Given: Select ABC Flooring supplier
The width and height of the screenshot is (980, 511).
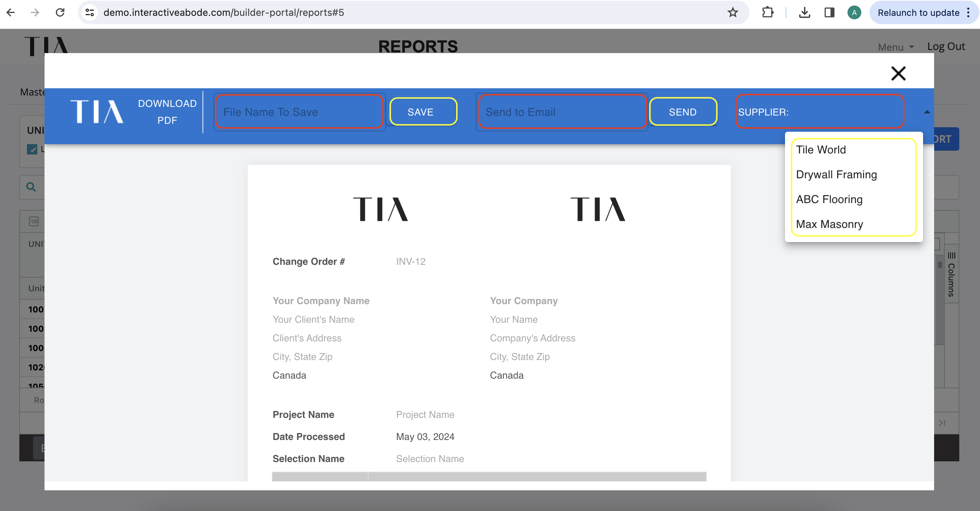Looking at the screenshot, I should click(853, 199).
